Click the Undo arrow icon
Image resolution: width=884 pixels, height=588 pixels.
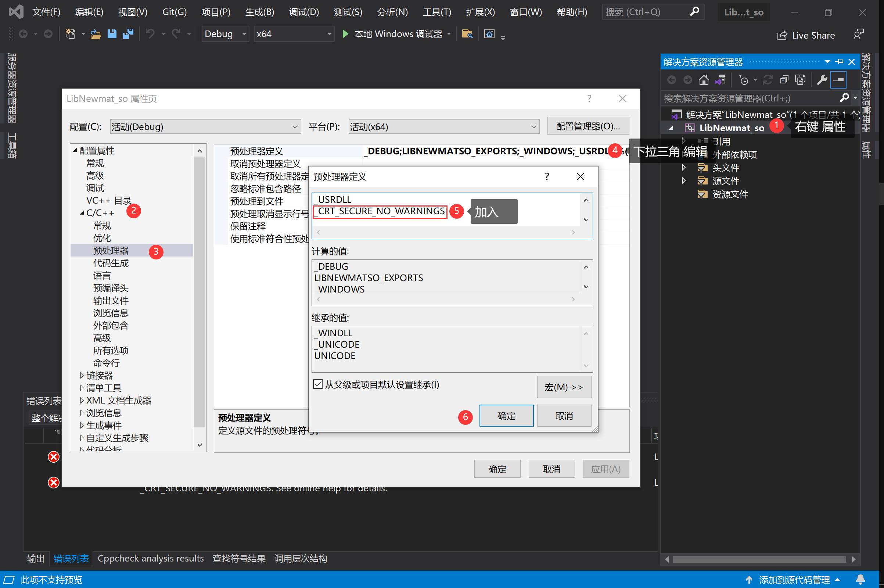coord(150,34)
